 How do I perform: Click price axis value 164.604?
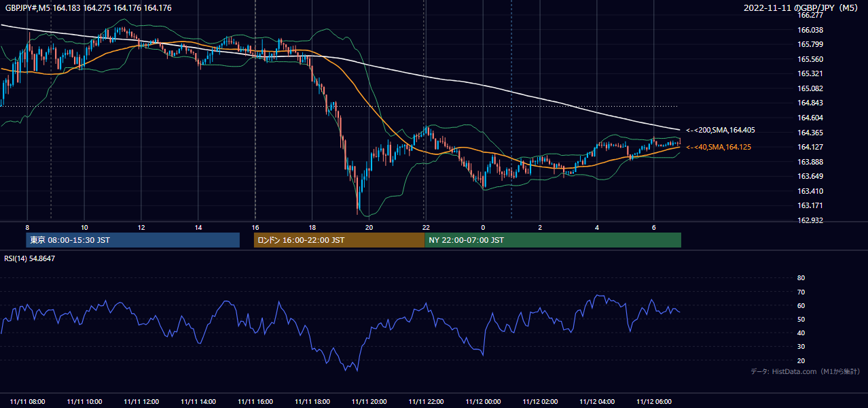tap(810, 118)
